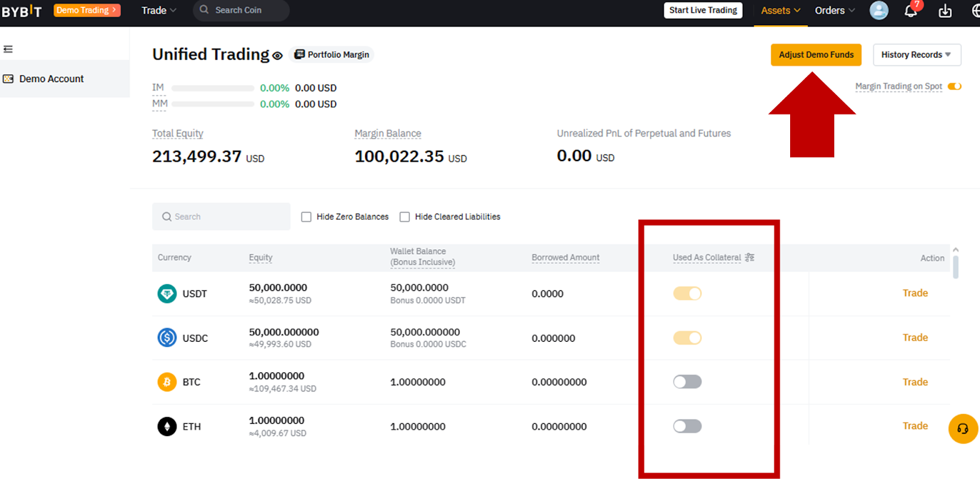Disable USDT collateral toggle
The height and width of the screenshot is (479, 980).
pos(687,293)
